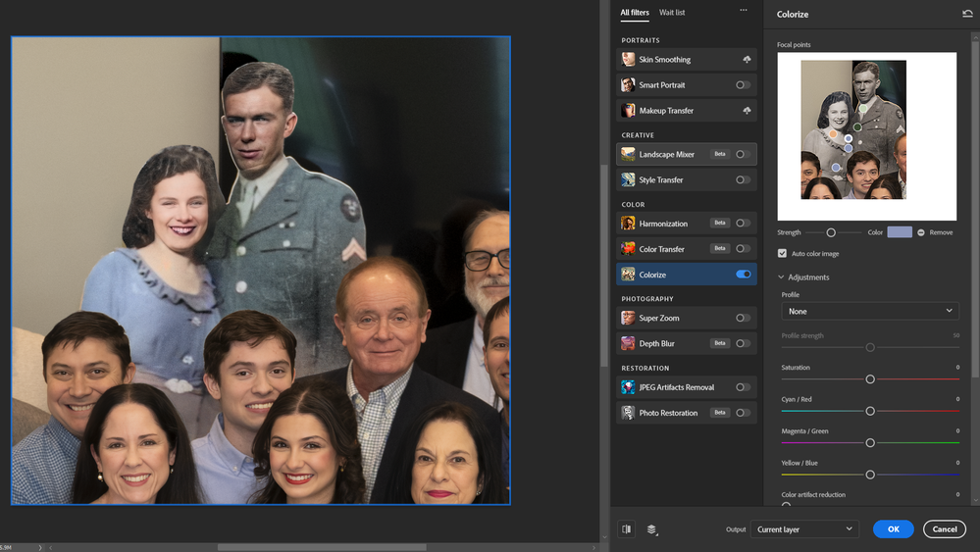Switch to the Wait list tab

click(x=672, y=13)
